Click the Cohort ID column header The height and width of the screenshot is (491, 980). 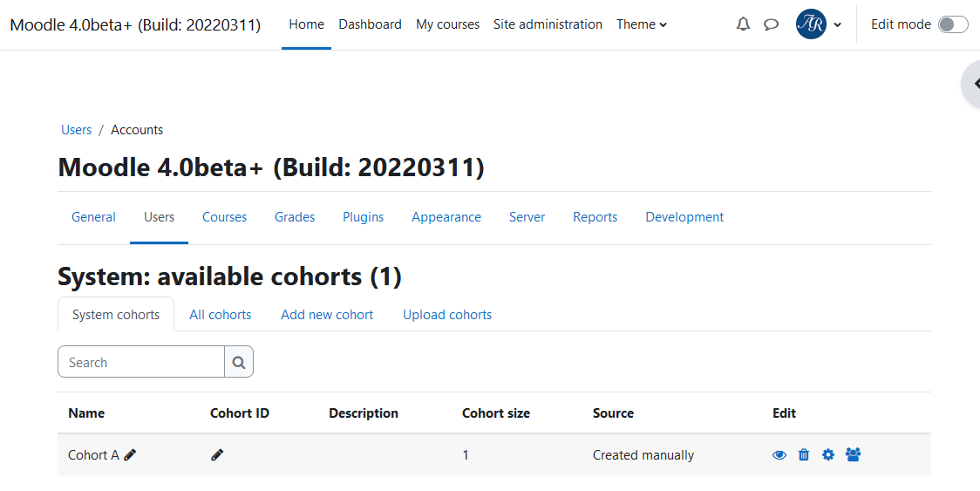point(240,413)
